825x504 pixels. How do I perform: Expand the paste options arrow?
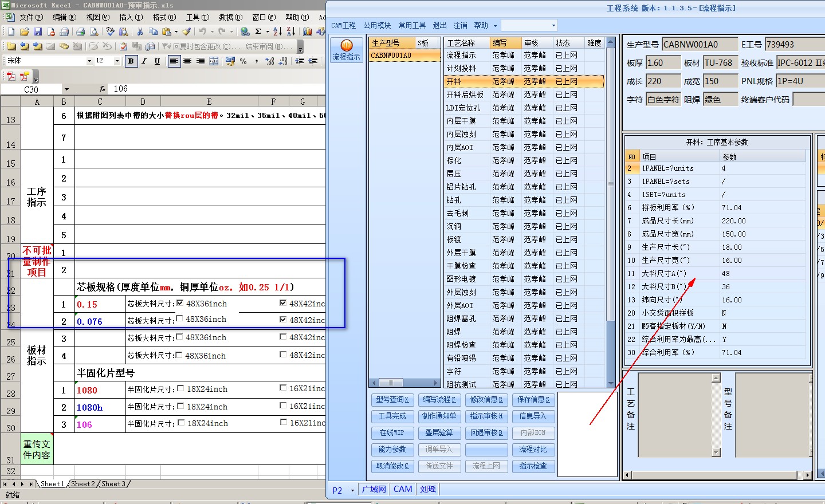176,31
